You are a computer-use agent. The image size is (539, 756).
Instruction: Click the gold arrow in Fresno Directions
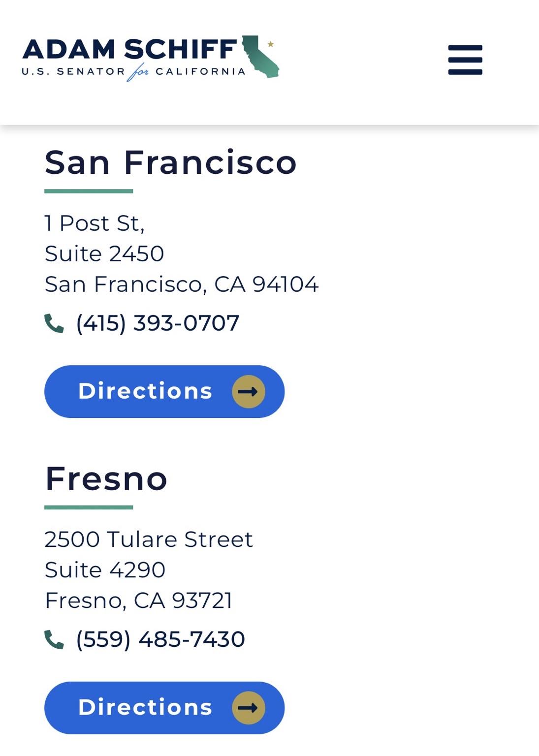[249, 708]
